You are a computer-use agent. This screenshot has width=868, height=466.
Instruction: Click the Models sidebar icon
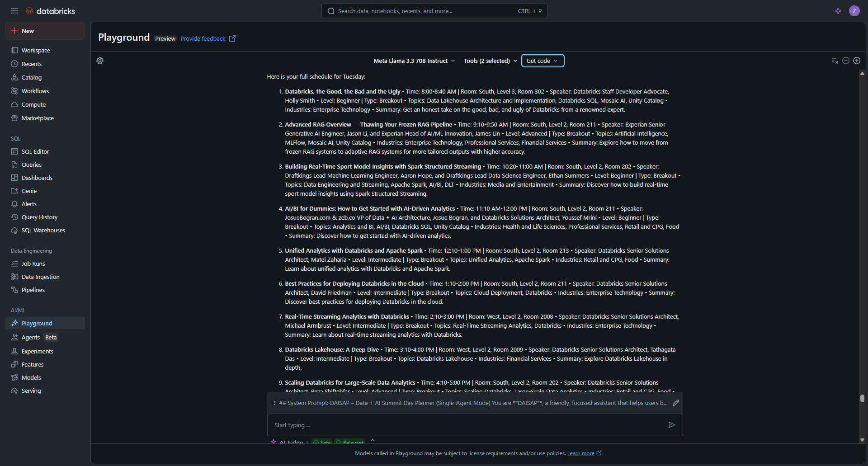14,377
